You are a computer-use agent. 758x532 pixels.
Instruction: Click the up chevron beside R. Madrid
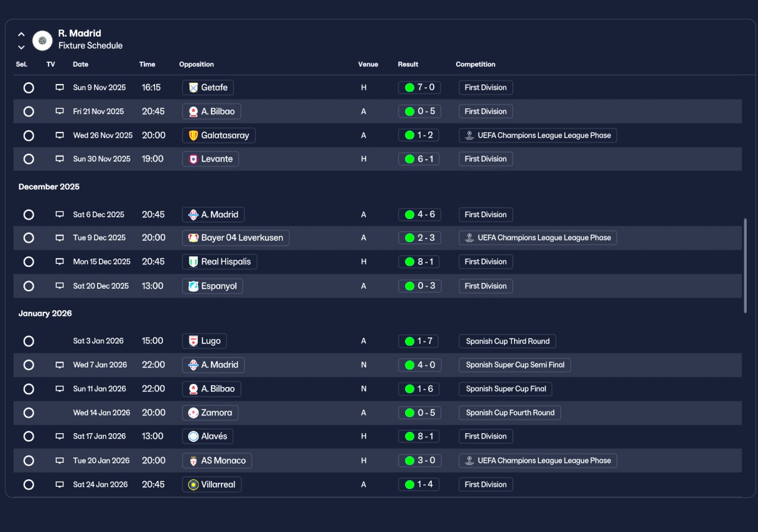[21, 34]
